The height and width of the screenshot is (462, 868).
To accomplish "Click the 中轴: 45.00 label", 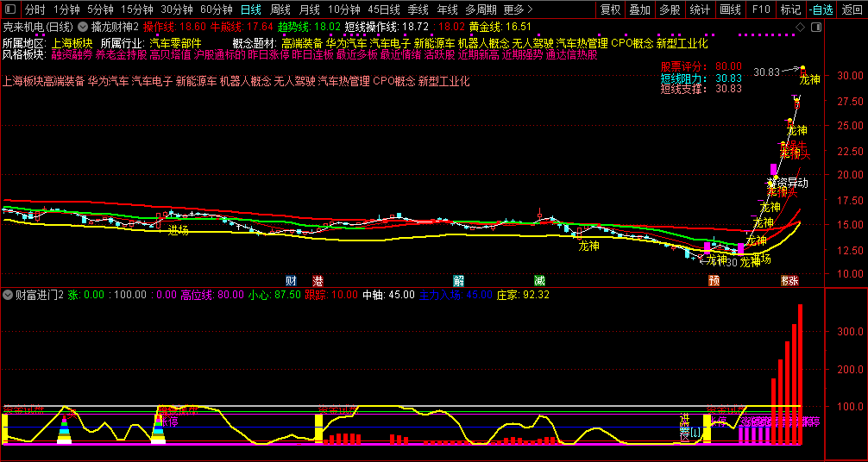I will pyautogui.click(x=388, y=295).
